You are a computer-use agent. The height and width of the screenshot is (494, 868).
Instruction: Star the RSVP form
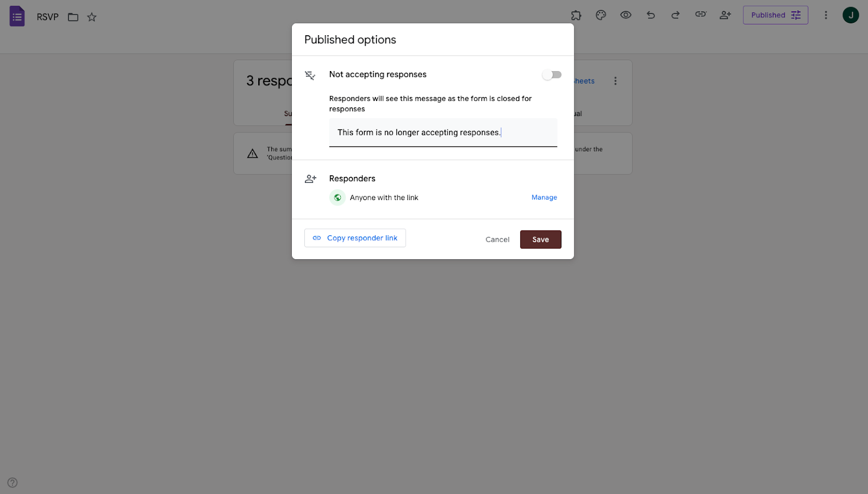pos(92,17)
